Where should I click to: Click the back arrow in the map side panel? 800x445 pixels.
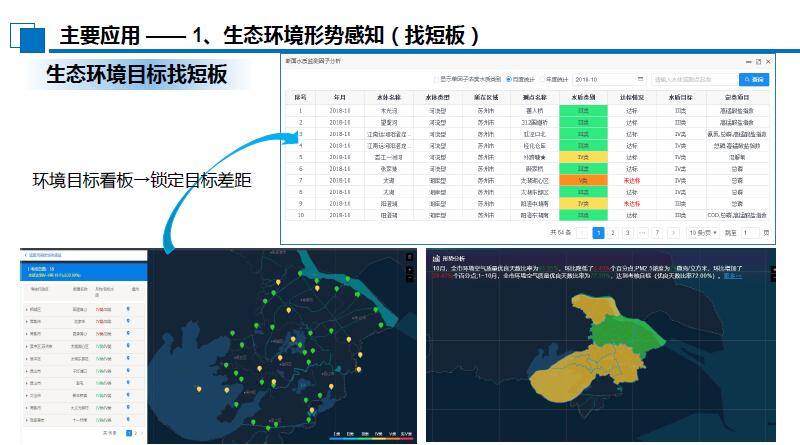[25, 255]
